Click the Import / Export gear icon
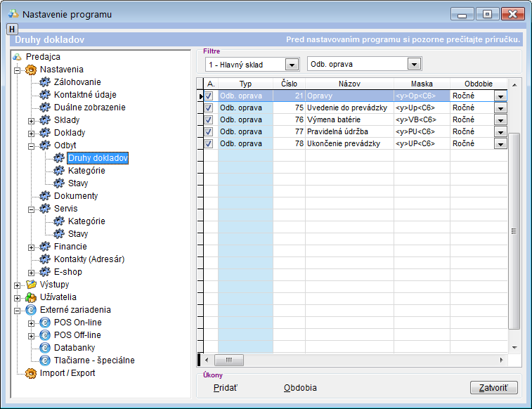This screenshot has width=532, height=409. pos(31,373)
